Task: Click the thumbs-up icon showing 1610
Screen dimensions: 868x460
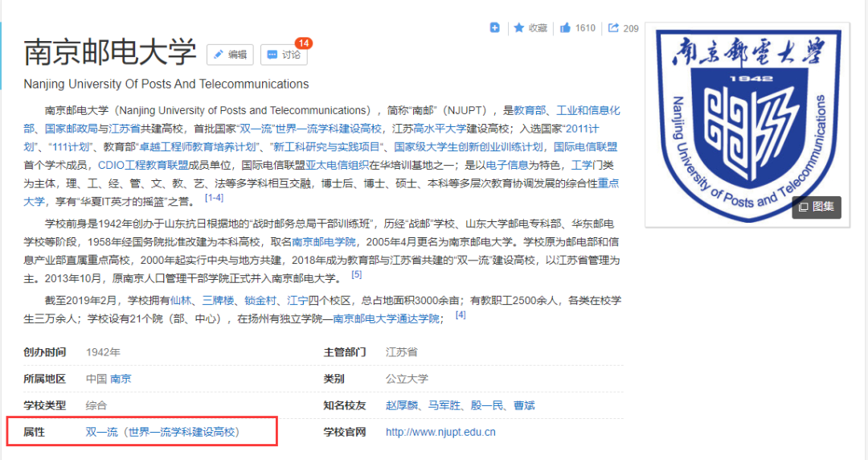Action: click(x=565, y=27)
